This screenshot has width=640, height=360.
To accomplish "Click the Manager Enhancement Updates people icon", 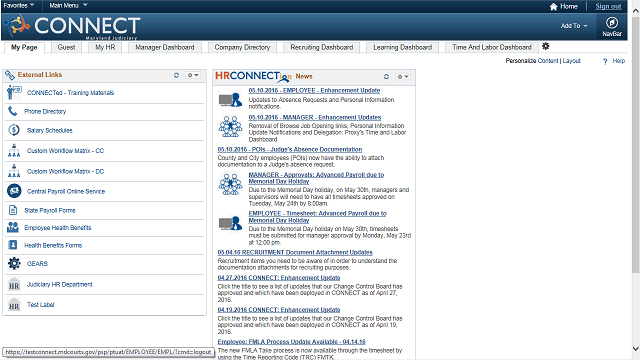I will click(230, 127).
